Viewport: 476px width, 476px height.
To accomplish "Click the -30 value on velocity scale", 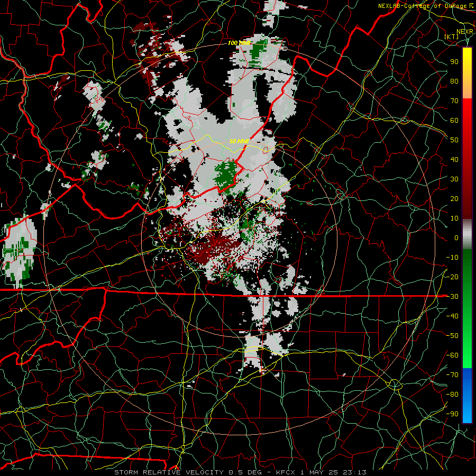I will [452, 297].
